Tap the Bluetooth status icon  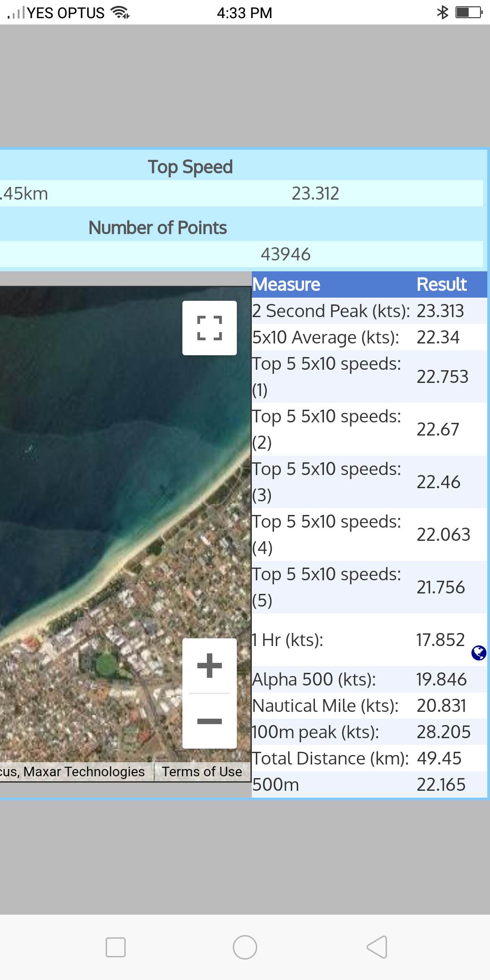(x=442, y=12)
